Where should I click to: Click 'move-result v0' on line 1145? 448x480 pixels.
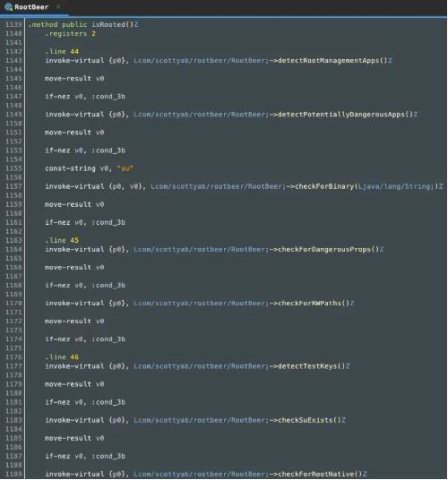(74, 79)
